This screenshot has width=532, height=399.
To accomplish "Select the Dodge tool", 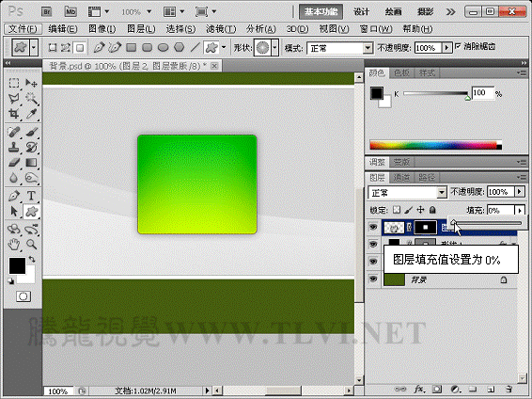I will tap(31, 178).
